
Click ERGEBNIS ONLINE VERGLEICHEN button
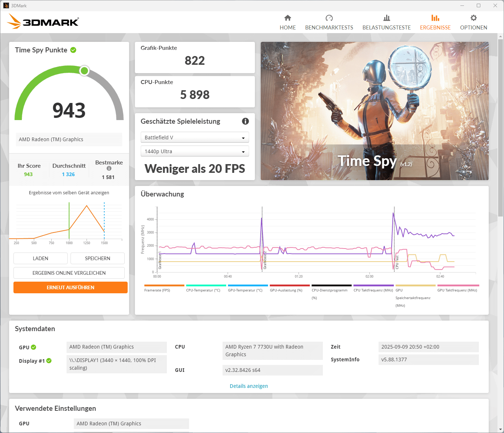(x=69, y=273)
